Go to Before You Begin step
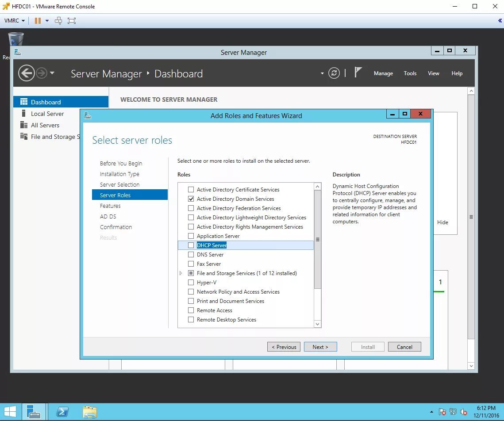The width and height of the screenshot is (504, 421). pyautogui.click(x=121, y=164)
